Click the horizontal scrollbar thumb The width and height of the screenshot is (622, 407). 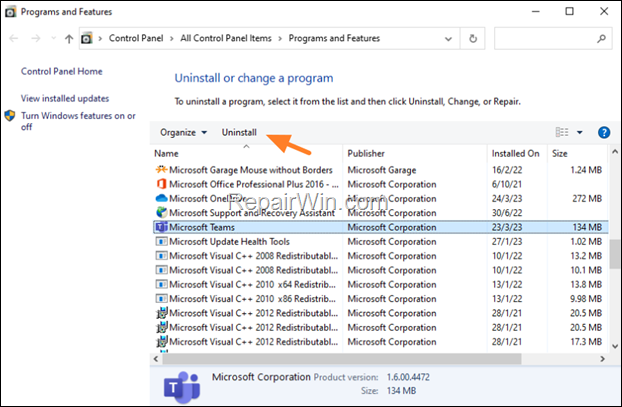point(342,359)
